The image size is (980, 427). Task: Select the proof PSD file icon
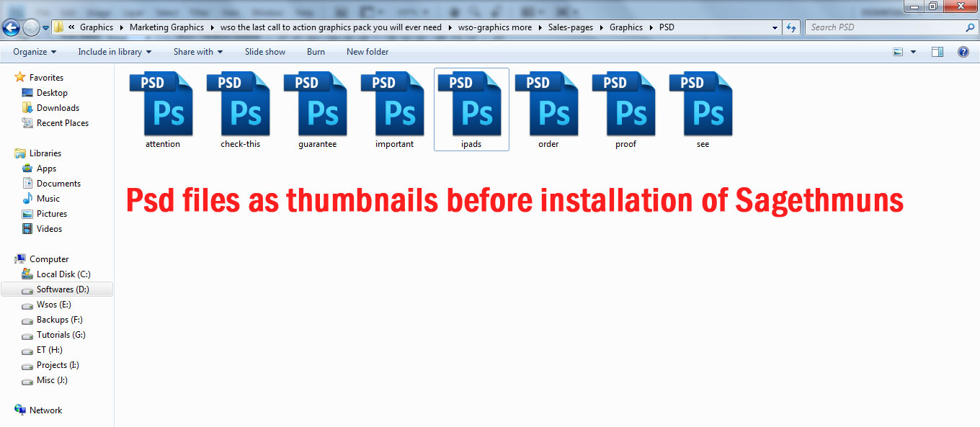pyautogui.click(x=625, y=104)
